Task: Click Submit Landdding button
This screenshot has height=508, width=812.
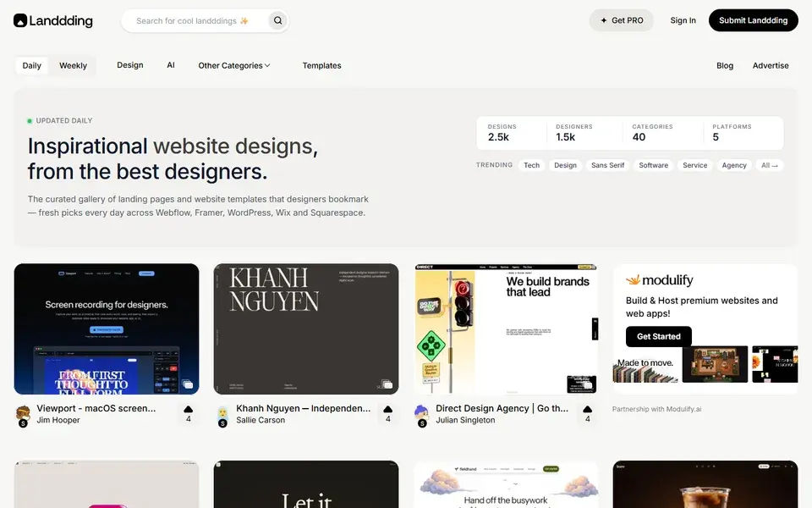Action: 753,20
